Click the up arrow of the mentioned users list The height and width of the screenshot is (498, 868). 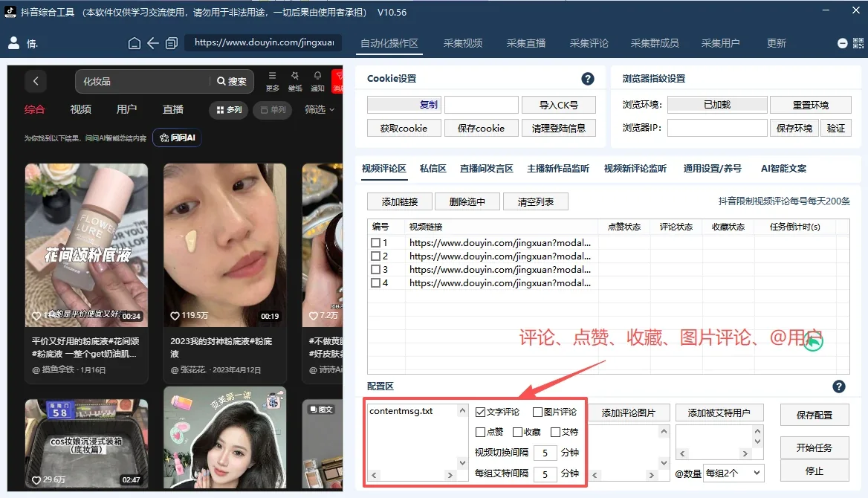757,431
